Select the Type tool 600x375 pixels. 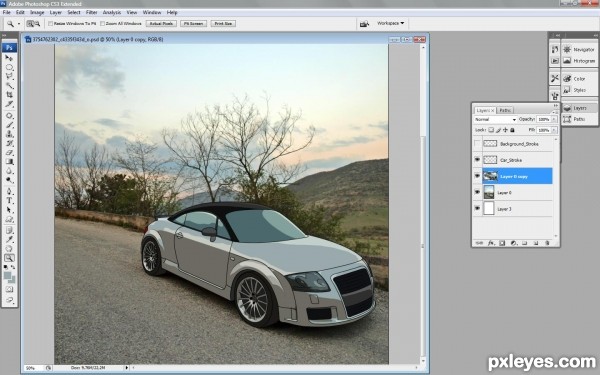click(x=9, y=201)
